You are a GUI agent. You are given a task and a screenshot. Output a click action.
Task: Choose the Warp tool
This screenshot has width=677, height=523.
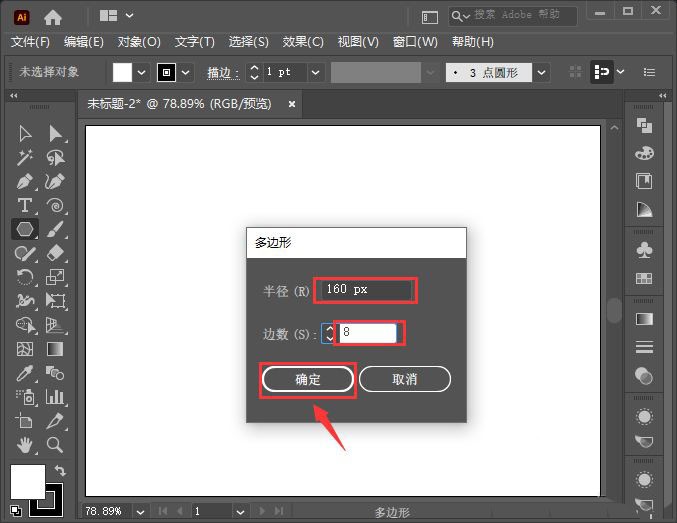tap(25, 301)
